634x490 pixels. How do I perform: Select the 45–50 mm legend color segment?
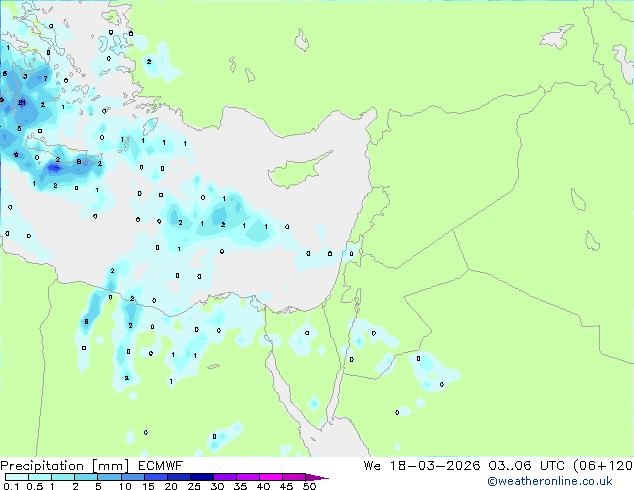tap(294, 477)
